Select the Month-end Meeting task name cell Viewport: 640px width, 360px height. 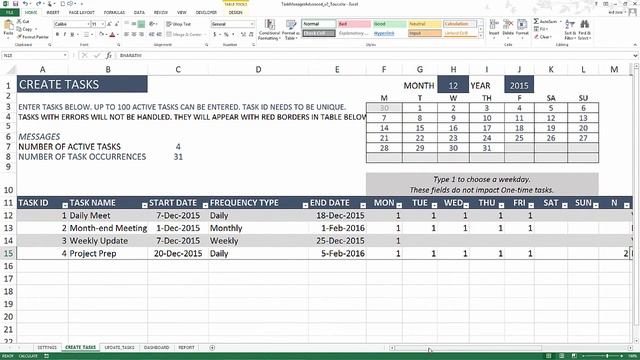(108, 228)
